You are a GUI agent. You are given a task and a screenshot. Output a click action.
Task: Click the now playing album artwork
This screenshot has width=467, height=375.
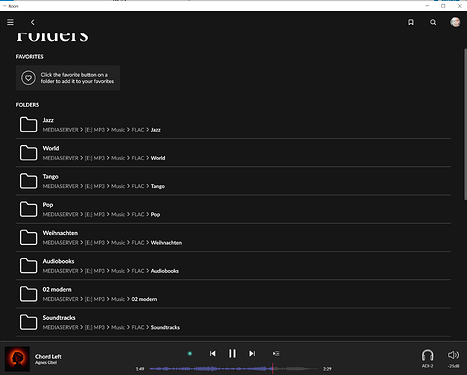click(17, 359)
